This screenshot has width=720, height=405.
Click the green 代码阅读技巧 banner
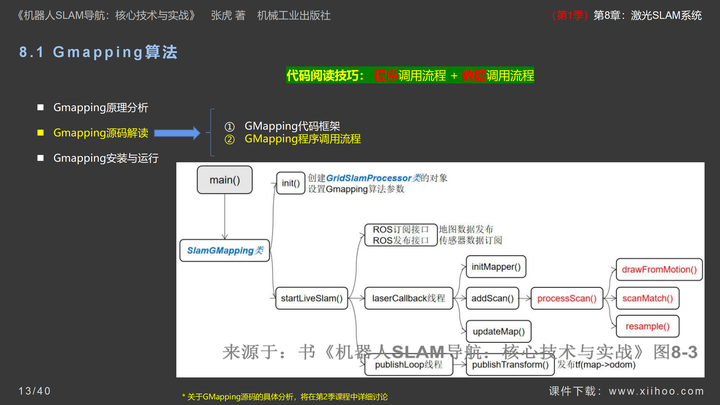coord(410,75)
